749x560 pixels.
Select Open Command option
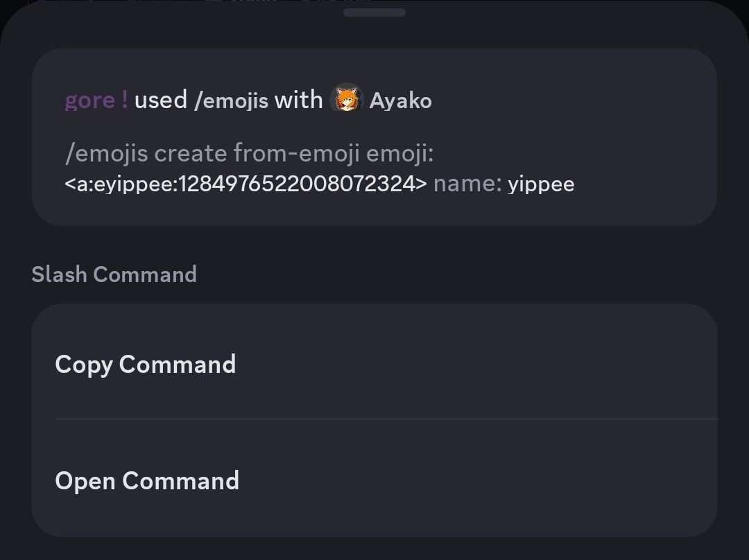[x=374, y=480]
